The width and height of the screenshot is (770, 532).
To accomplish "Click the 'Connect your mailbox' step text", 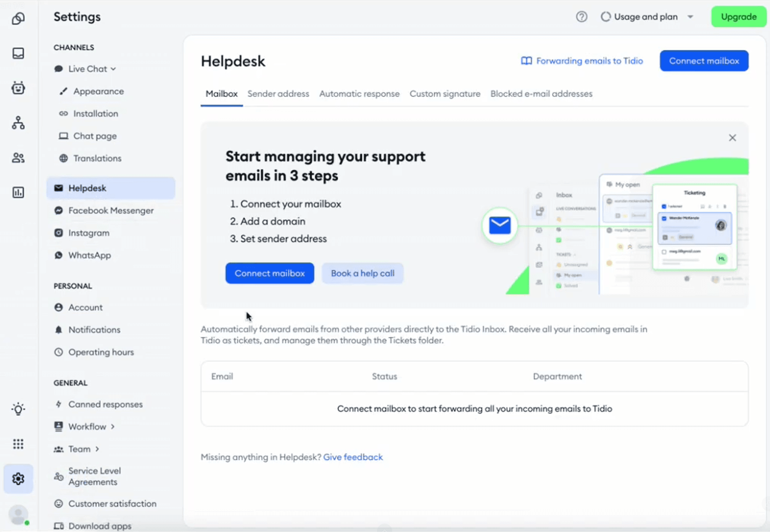I will tap(290, 204).
